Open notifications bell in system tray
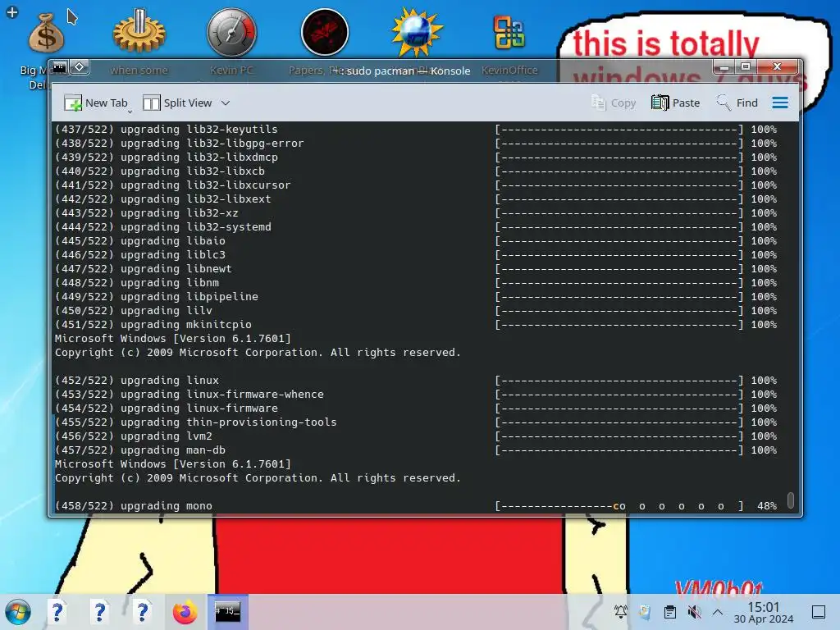Screen dimensions: 840x630 621,612
